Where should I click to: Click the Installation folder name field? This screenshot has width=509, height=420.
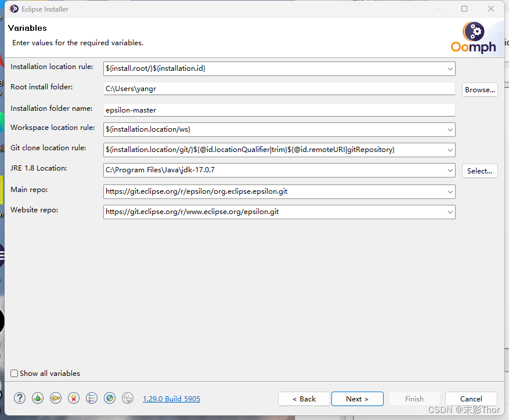(x=279, y=110)
